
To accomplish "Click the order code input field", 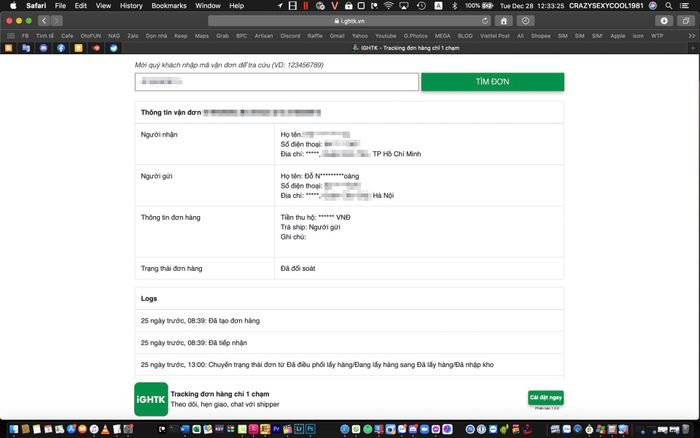I will [276, 82].
